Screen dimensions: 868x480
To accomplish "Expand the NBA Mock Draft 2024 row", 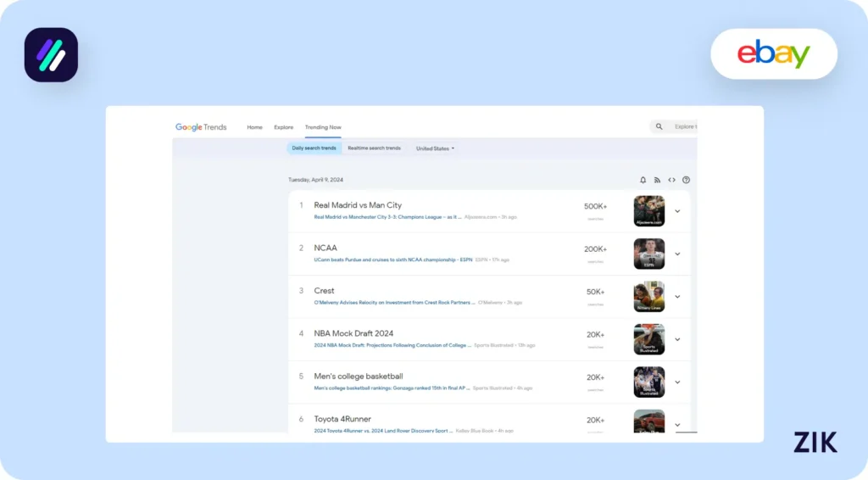I will pos(677,339).
